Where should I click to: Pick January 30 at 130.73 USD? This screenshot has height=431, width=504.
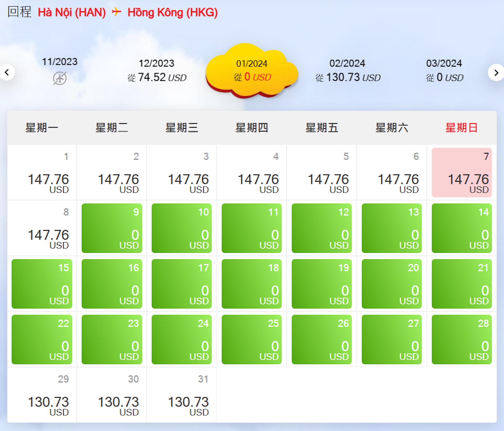pos(112,395)
